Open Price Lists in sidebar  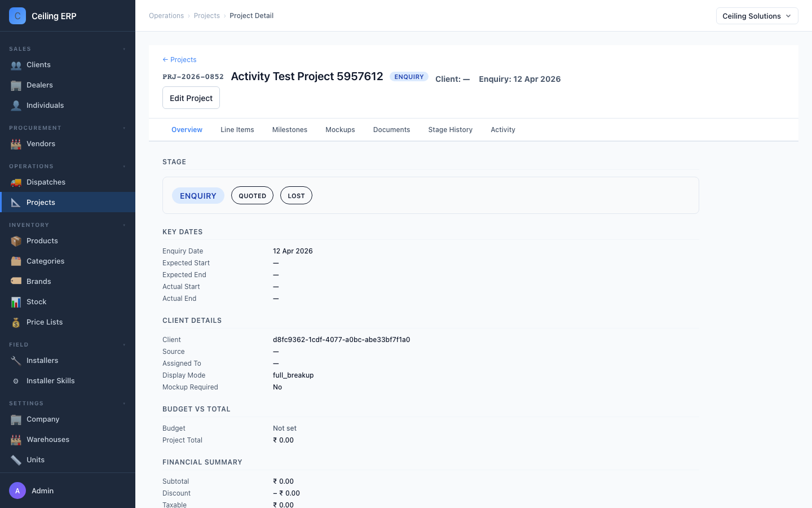pos(68,322)
